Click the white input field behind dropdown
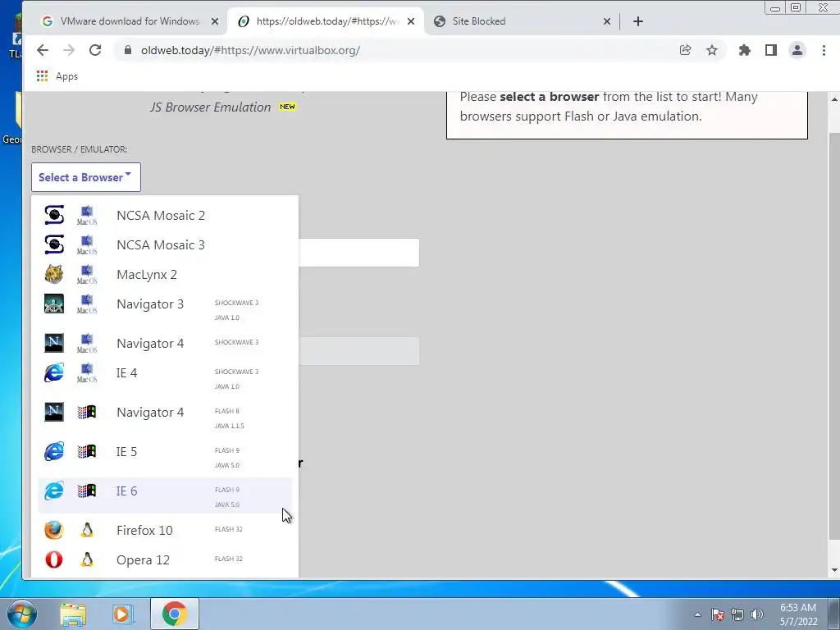 pos(359,253)
